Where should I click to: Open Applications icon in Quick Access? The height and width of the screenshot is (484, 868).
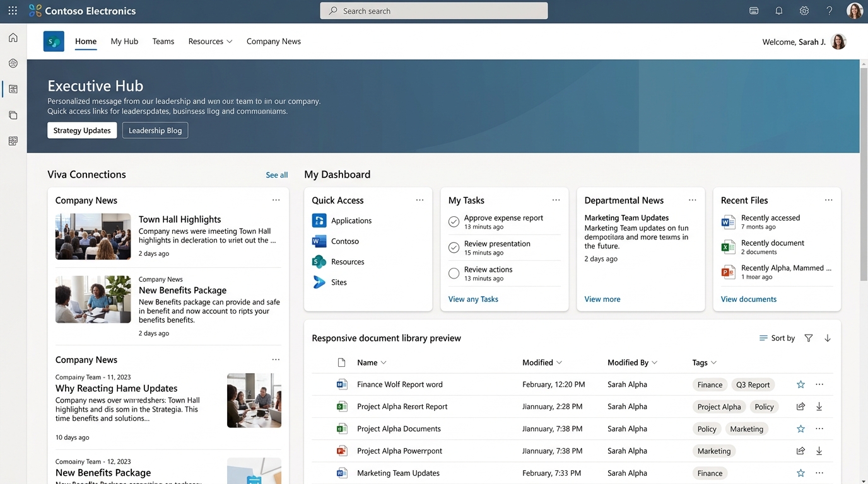coord(319,221)
